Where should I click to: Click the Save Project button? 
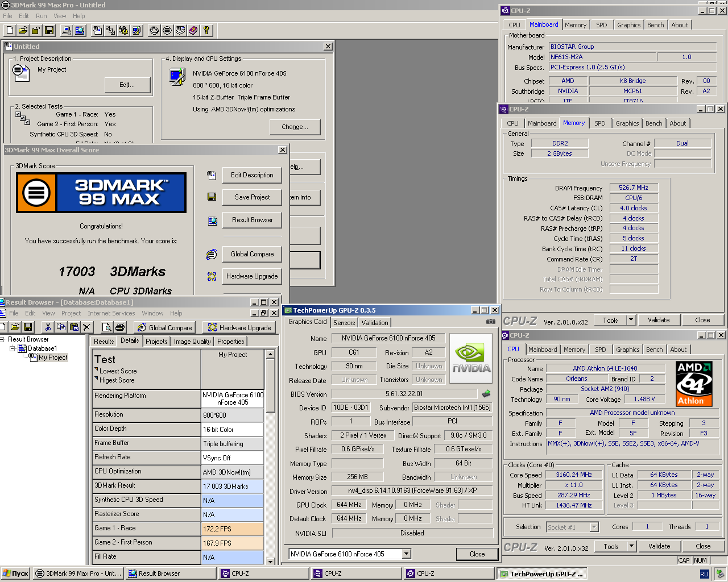(x=252, y=197)
